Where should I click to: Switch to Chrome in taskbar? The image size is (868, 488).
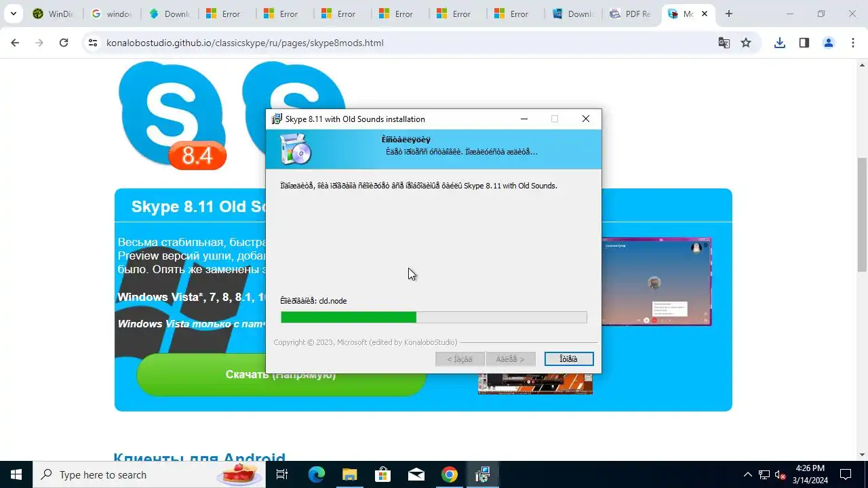click(x=449, y=474)
